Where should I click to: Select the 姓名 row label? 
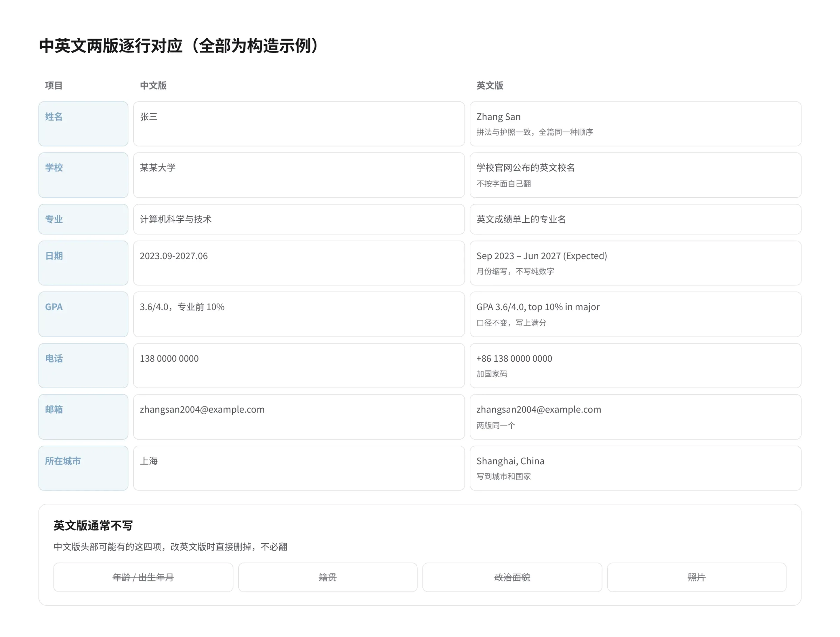pos(83,124)
